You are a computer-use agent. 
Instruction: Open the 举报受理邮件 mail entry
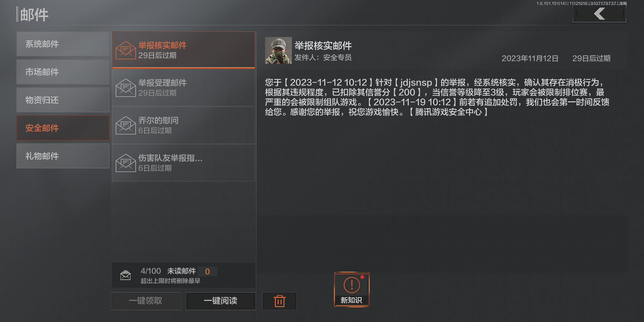[184, 88]
